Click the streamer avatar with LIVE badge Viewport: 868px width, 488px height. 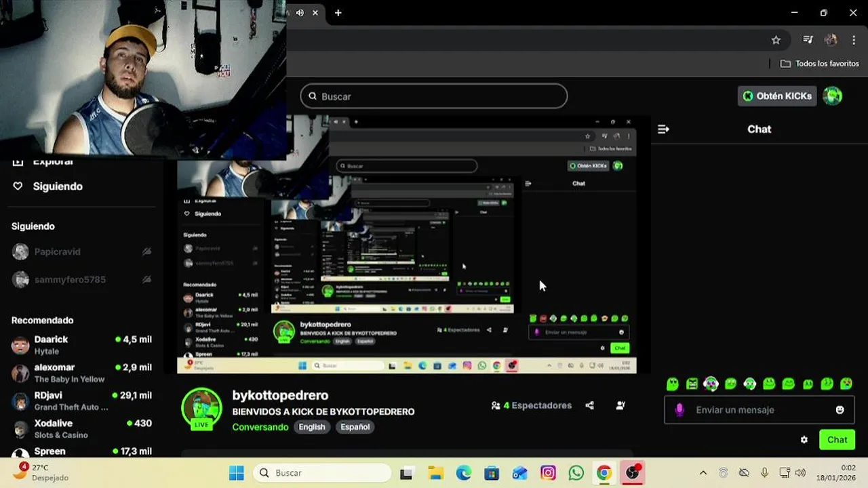pyautogui.click(x=201, y=409)
